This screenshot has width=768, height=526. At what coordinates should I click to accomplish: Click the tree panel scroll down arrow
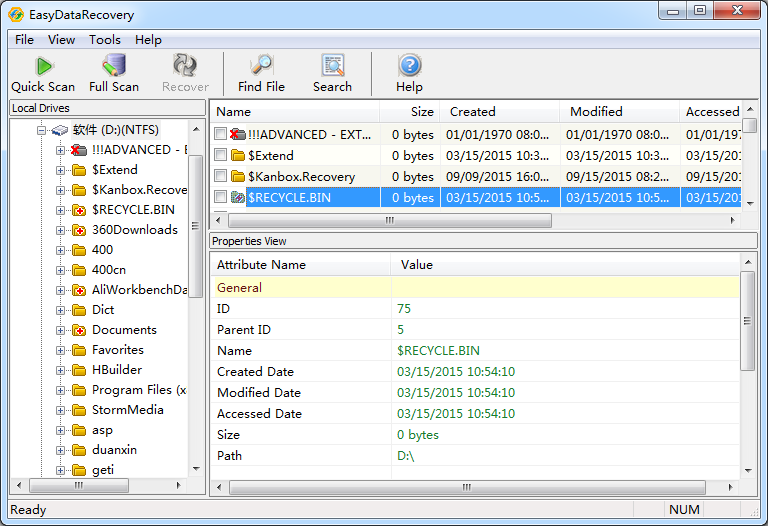click(196, 469)
